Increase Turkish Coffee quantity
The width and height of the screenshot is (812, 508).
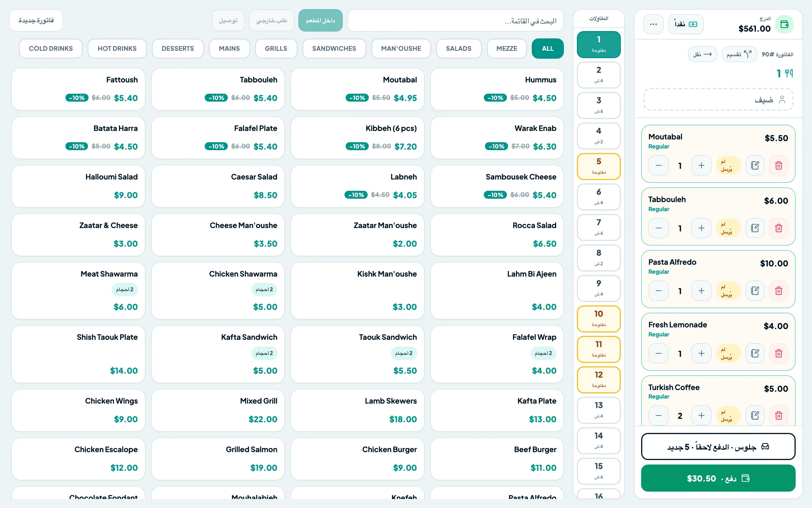pos(701,416)
